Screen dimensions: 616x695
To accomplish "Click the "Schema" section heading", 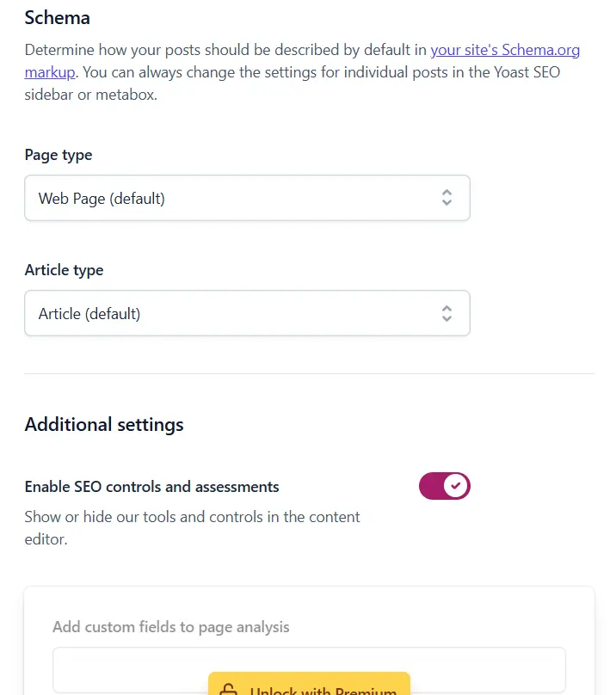I will click(57, 17).
